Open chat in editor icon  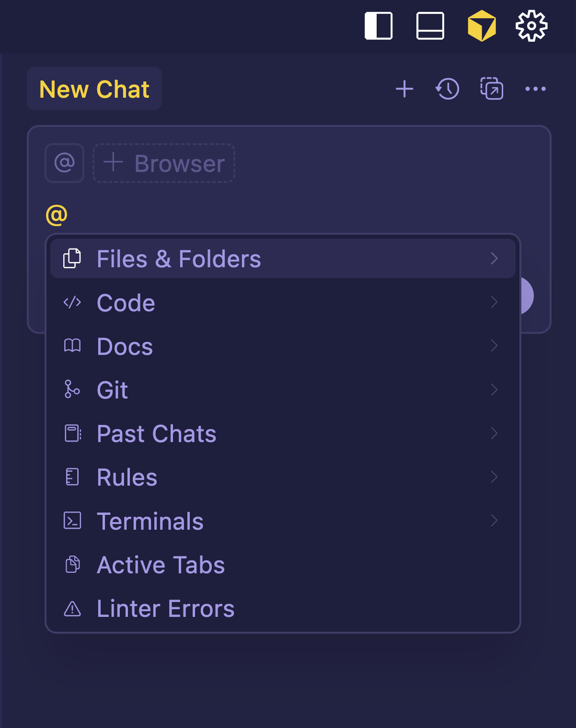[492, 89]
